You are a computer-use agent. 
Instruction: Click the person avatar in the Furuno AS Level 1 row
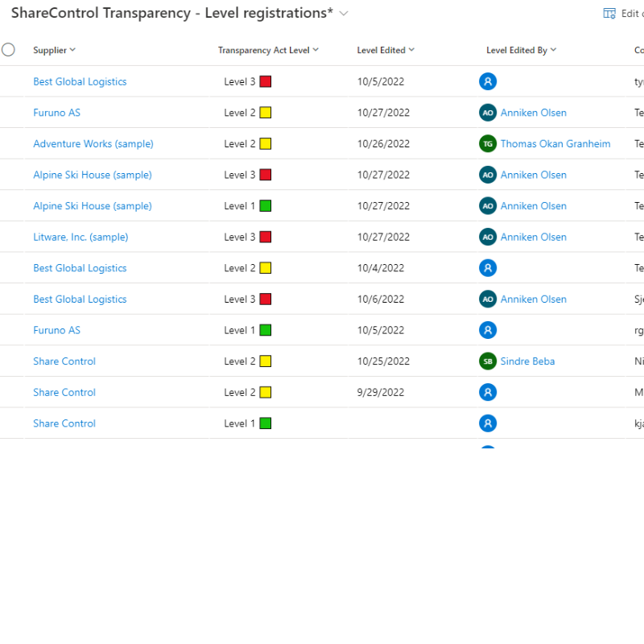(488, 330)
